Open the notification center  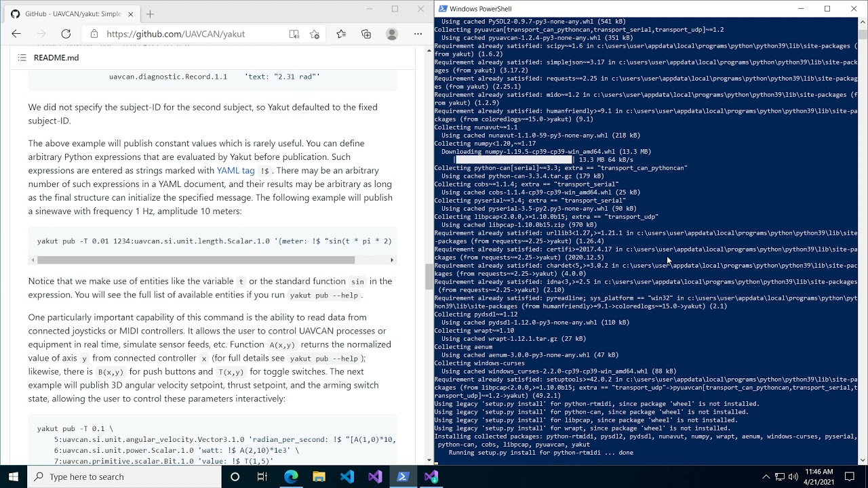point(850,476)
